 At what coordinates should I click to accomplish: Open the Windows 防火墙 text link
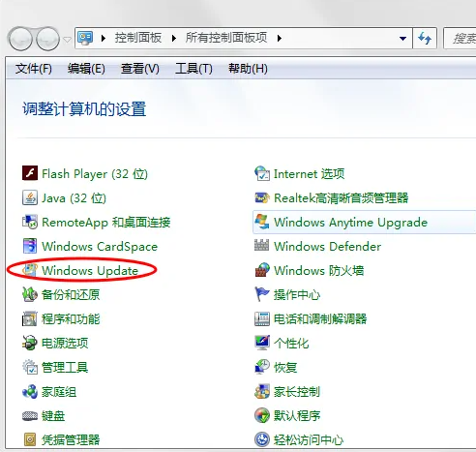pos(318,270)
